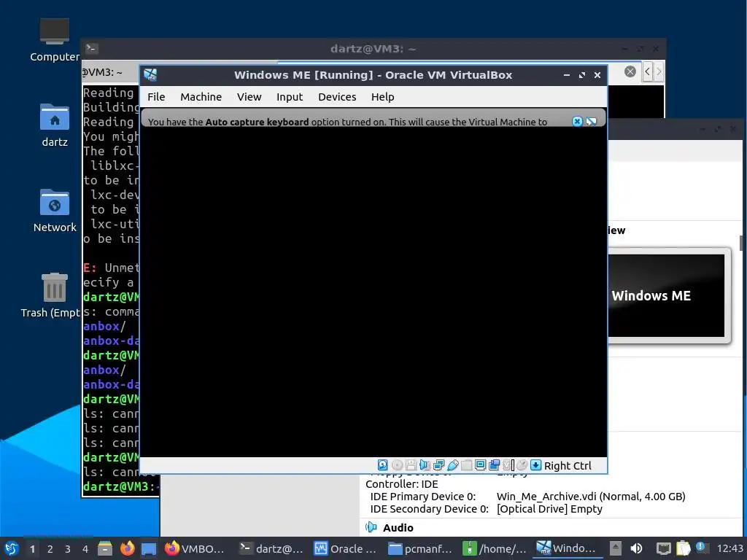Click the network connection tray icon

point(663,548)
